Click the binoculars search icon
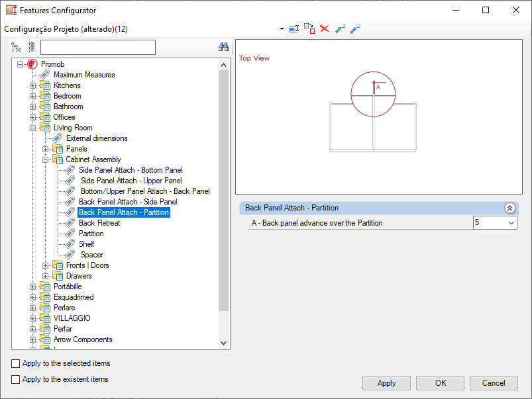Viewport: 532px width, 399px height. tap(223, 47)
